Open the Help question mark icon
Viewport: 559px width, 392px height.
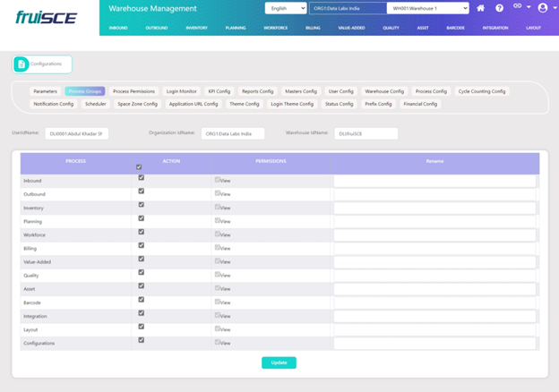click(x=499, y=8)
